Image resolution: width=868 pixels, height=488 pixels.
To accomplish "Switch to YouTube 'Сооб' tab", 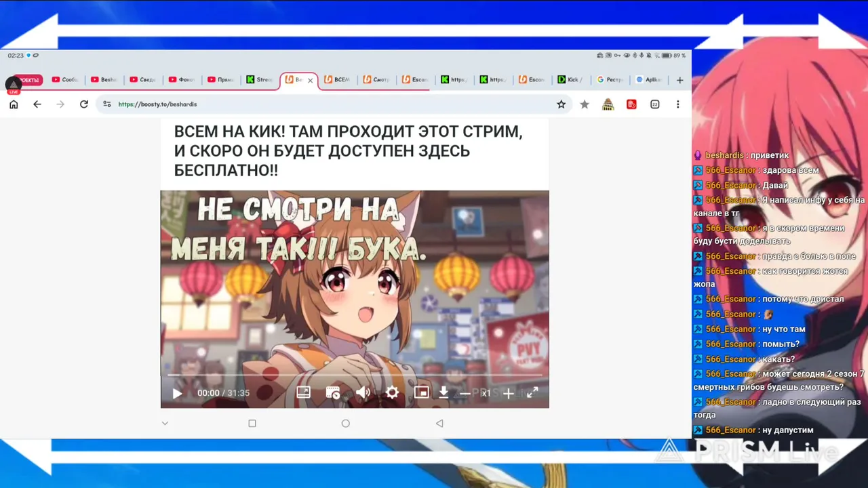I will (x=65, y=80).
